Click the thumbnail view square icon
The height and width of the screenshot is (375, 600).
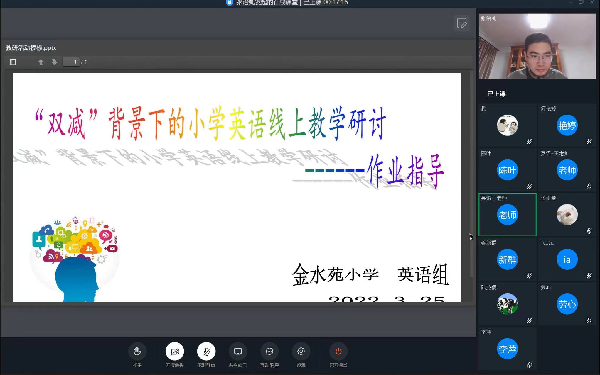tap(13, 62)
